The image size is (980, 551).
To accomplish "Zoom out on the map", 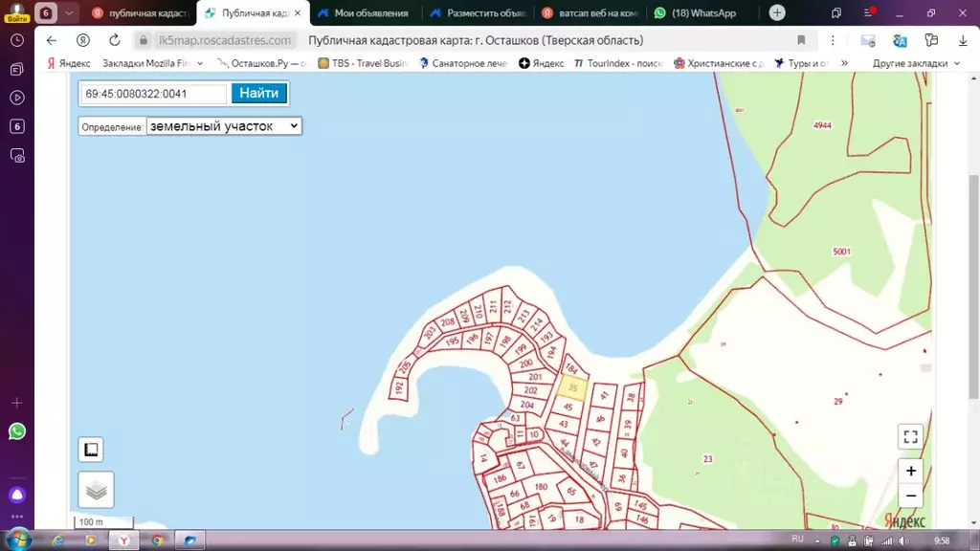I will click(911, 496).
